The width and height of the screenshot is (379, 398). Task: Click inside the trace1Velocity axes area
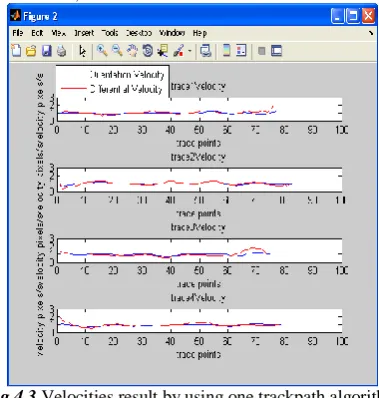point(199,110)
